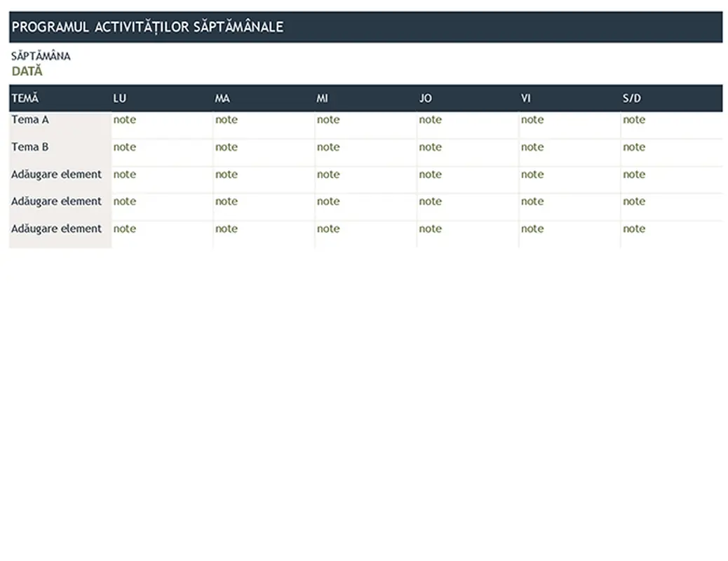Select the S/D column header
Screen dimensions: 728x561
(x=631, y=98)
